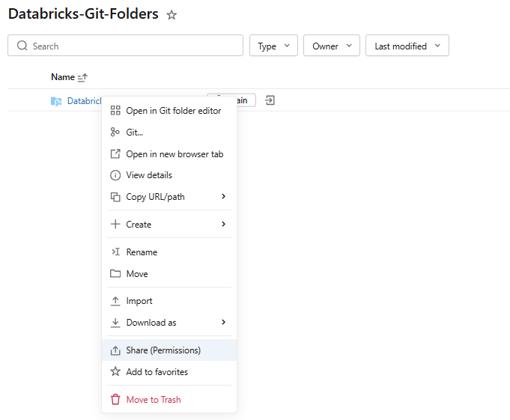Click the Git branch icon in the menu
The height and width of the screenshot is (420, 510).
[x=115, y=132]
